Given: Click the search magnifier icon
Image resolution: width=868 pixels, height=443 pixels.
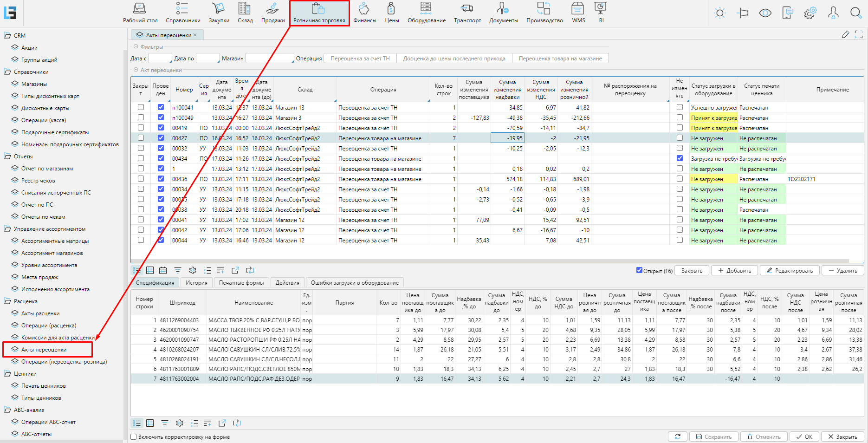Looking at the screenshot, I should [855, 13].
